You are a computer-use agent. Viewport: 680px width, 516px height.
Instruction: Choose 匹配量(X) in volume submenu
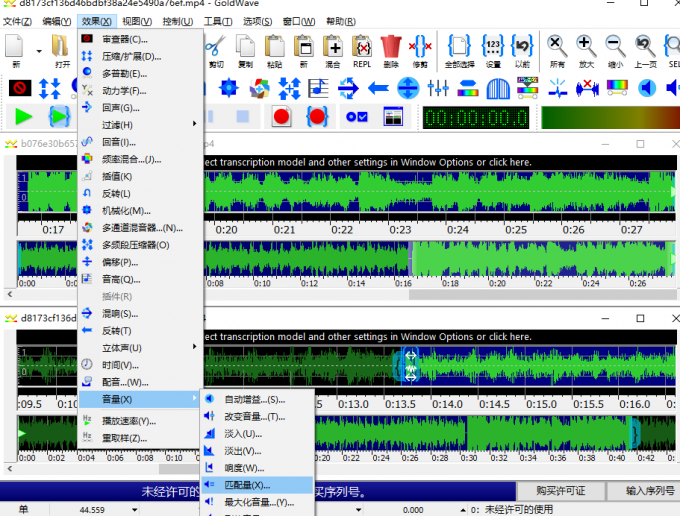tap(258, 485)
